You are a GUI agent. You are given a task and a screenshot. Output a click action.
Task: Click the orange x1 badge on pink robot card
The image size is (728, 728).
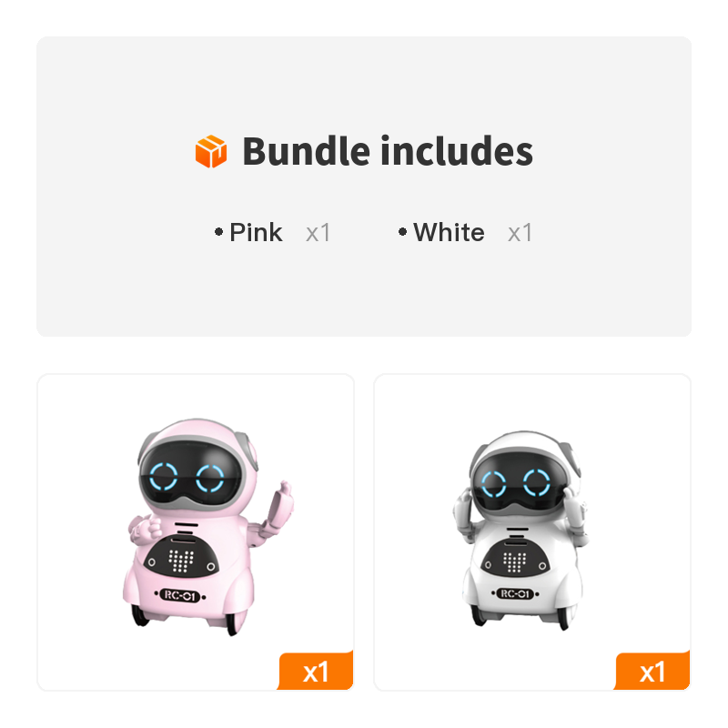pos(316,671)
